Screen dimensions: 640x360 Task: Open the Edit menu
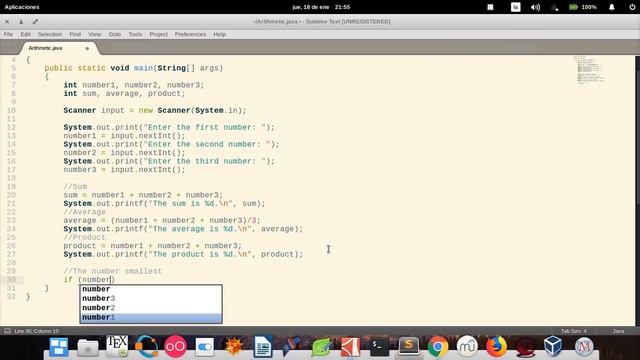click(x=25, y=34)
